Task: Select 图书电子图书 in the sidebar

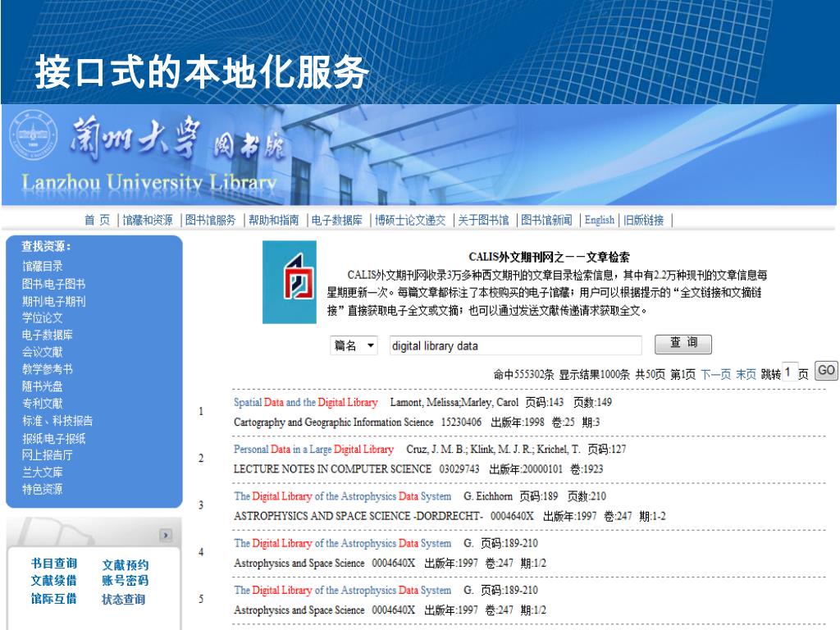Action: pyautogui.click(x=53, y=284)
